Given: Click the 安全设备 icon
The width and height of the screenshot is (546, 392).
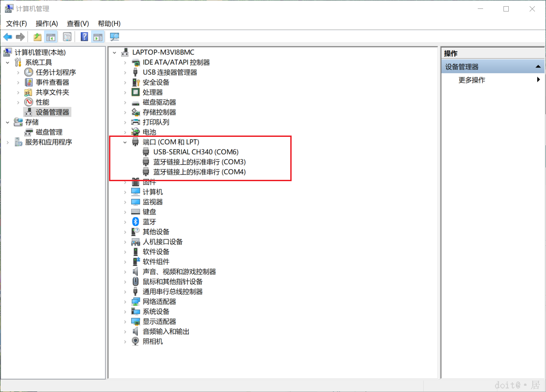Looking at the screenshot, I should pos(136,82).
